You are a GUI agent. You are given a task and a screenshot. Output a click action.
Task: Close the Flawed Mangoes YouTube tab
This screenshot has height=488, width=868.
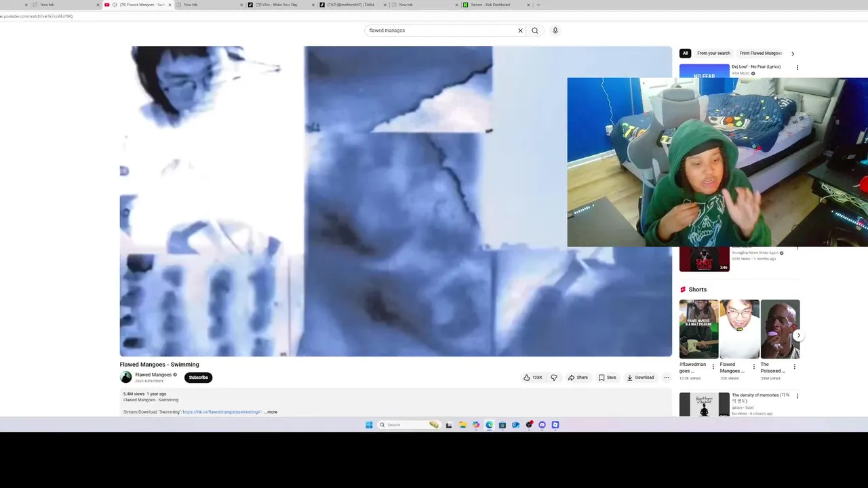coord(170,5)
